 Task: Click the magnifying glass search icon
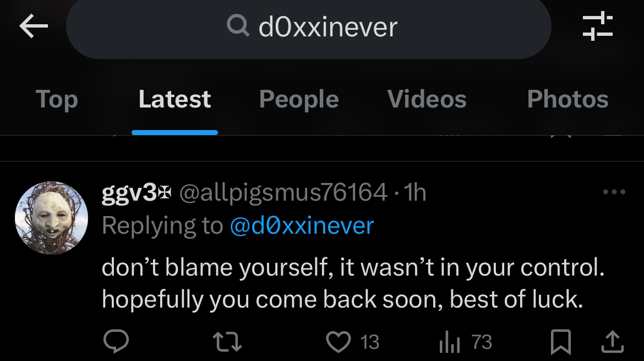click(238, 25)
